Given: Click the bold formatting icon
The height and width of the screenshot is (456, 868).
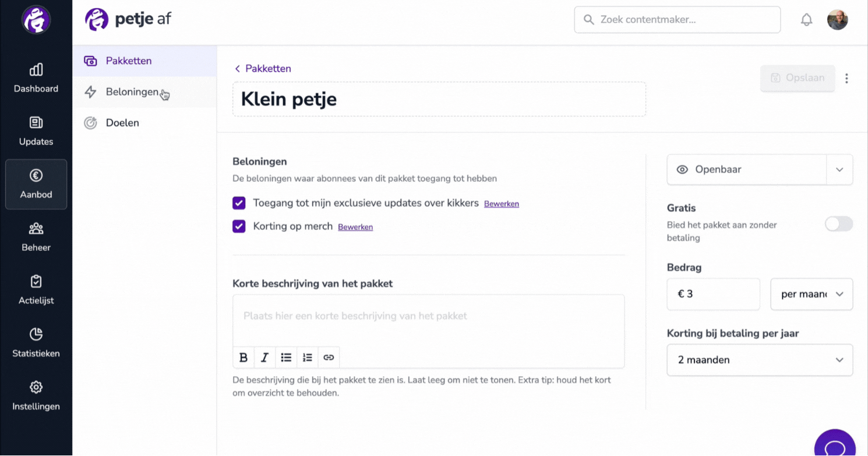Looking at the screenshot, I should point(244,357).
